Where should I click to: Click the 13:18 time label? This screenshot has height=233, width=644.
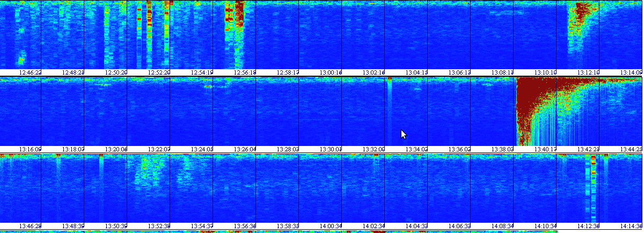point(73,149)
